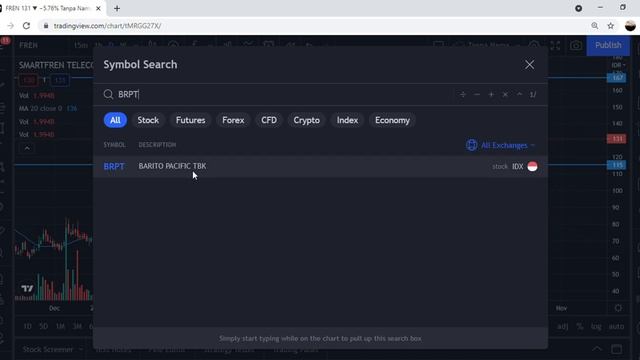Open the Stock Screener panel tab

[48, 349]
